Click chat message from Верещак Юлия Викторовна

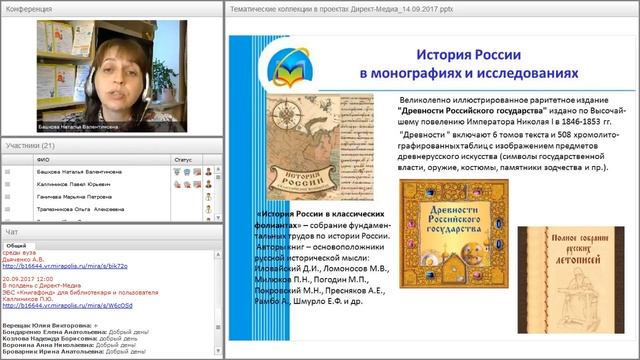click(50, 326)
